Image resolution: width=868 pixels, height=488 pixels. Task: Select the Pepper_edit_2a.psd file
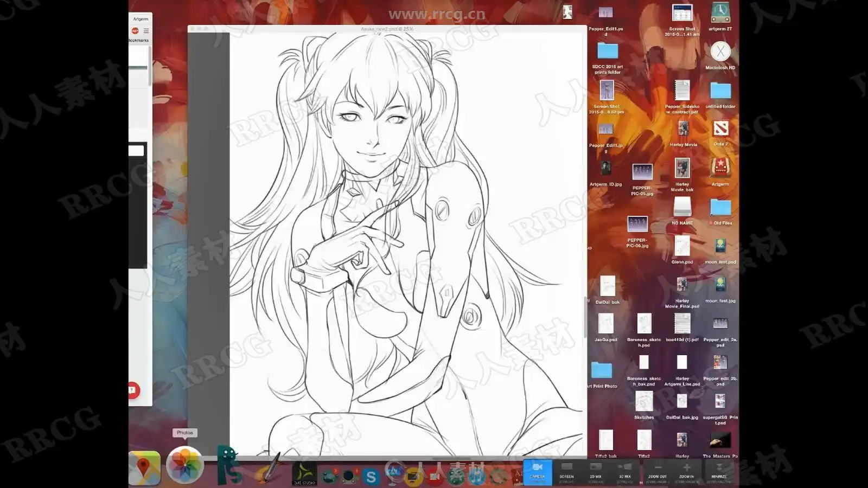[x=720, y=324]
